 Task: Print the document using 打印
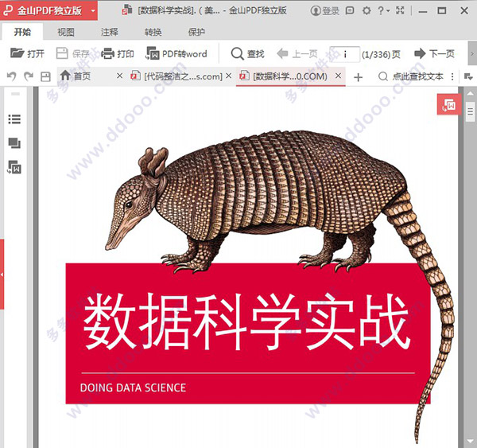118,54
